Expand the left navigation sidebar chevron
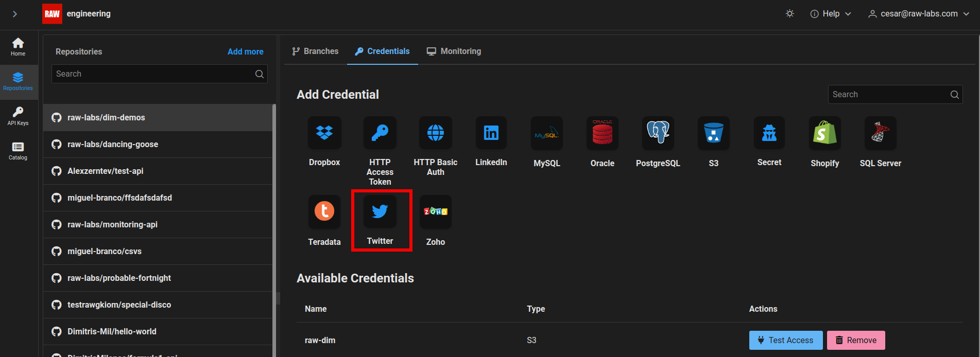 pos(15,14)
